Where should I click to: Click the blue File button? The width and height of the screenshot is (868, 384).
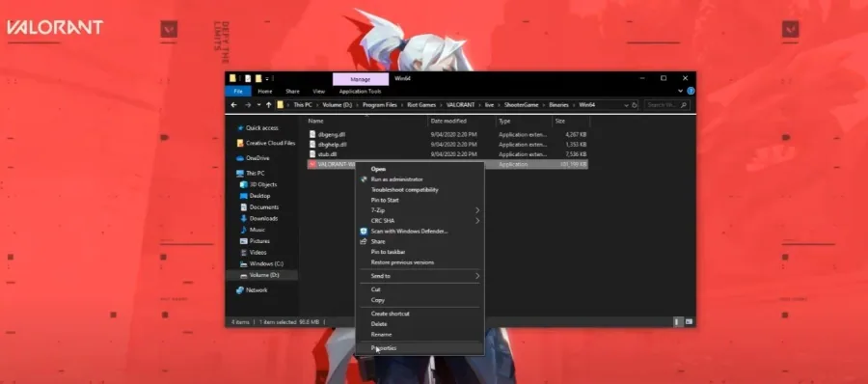(238, 92)
